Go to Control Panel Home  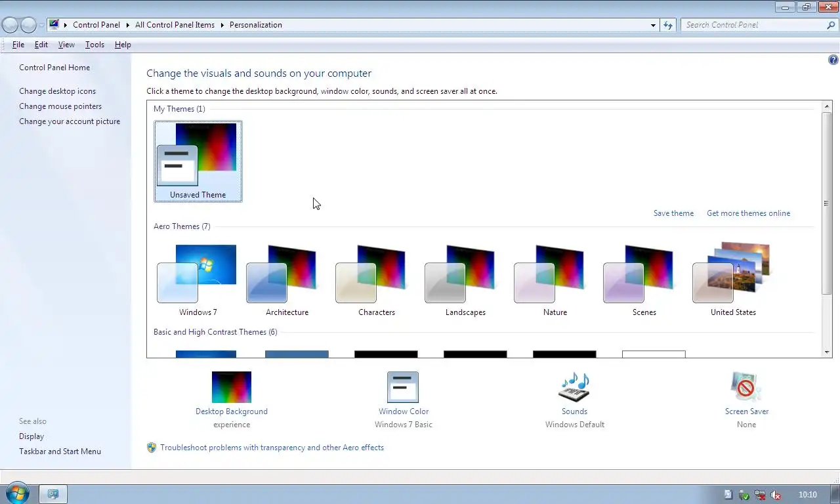(x=54, y=68)
